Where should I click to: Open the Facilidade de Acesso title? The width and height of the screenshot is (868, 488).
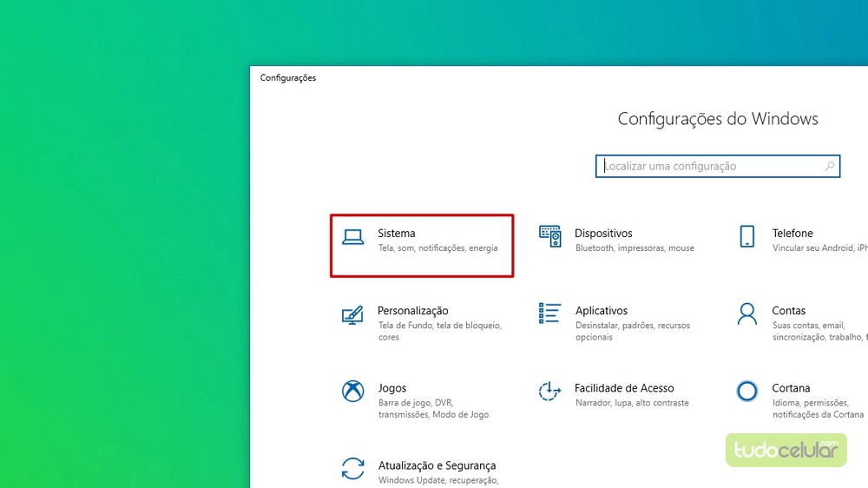click(x=624, y=388)
